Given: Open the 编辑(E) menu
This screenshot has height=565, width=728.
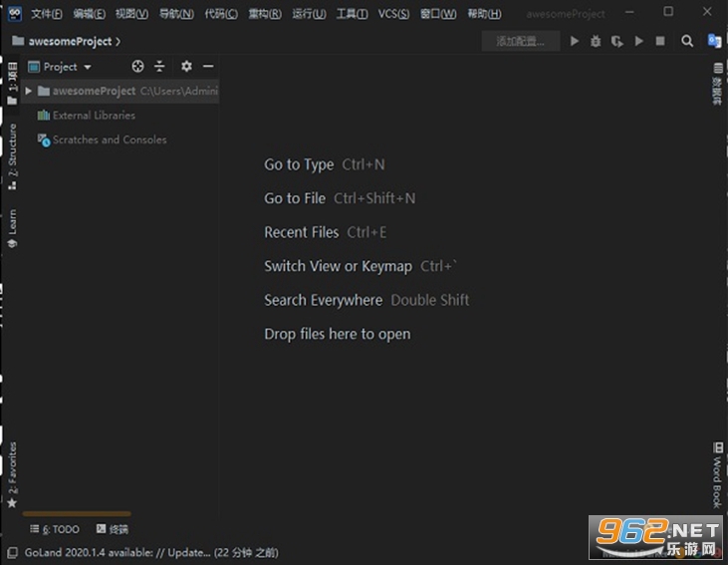Looking at the screenshot, I should [90, 14].
